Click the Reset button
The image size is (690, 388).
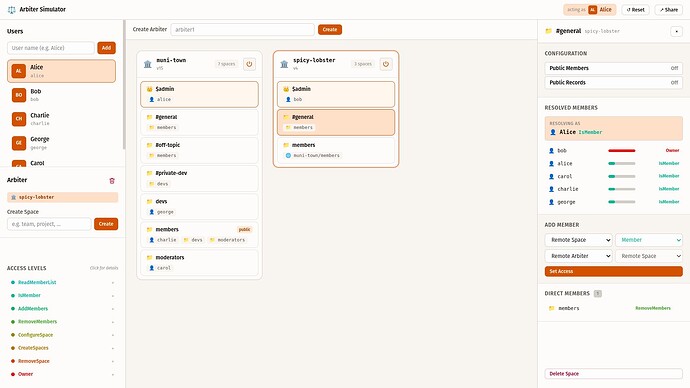(x=635, y=10)
